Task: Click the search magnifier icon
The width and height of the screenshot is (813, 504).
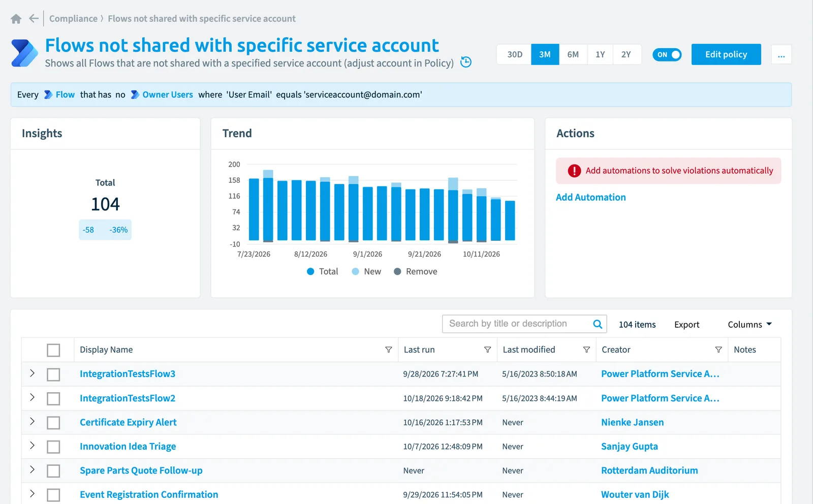Action: pyautogui.click(x=598, y=324)
